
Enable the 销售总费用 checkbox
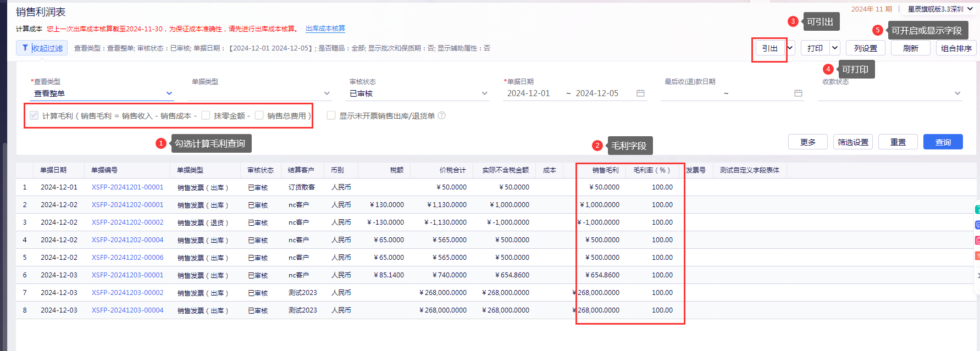tap(259, 115)
